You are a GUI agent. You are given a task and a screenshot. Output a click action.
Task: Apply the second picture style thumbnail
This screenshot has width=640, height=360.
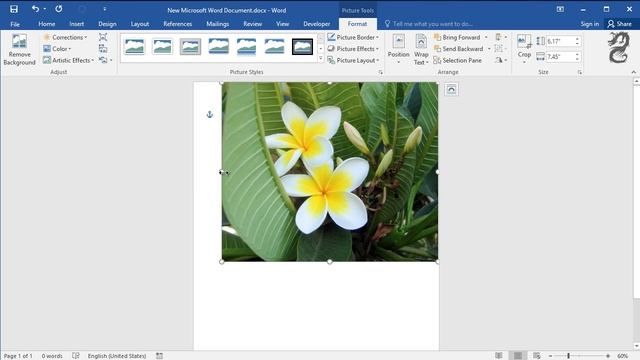coord(162,47)
